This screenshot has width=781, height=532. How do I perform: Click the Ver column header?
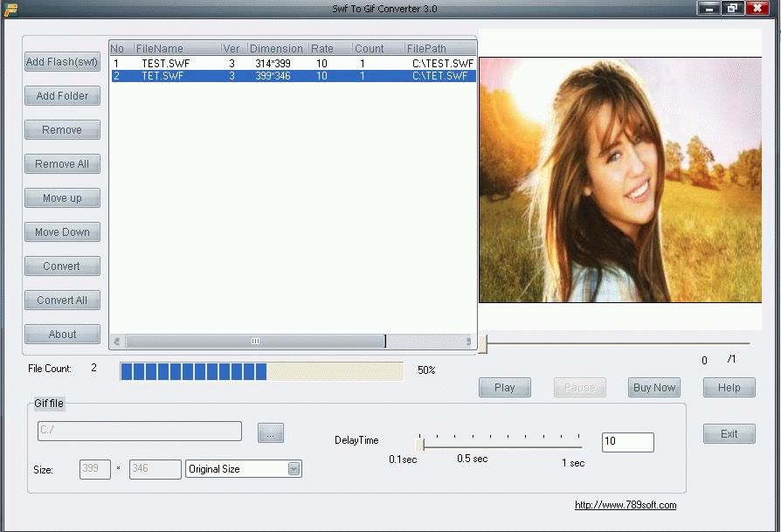point(234,48)
